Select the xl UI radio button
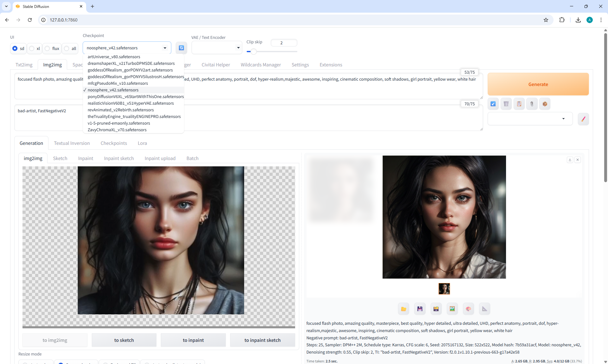608x364 pixels. click(x=32, y=48)
